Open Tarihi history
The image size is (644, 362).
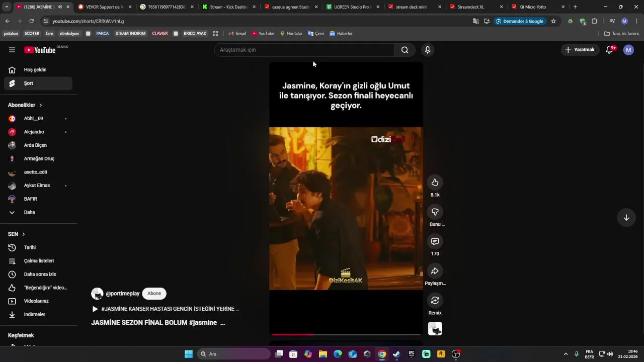(38, 247)
